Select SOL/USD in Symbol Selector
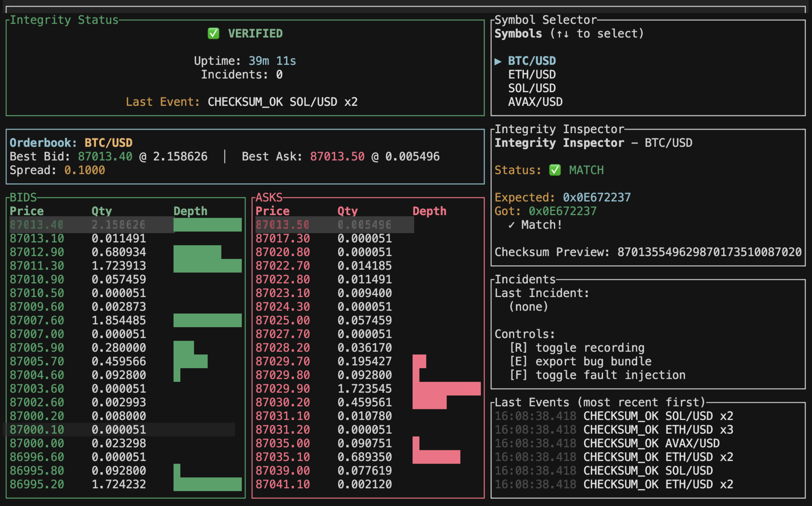Screen dimensions: 812x506 [531, 88]
